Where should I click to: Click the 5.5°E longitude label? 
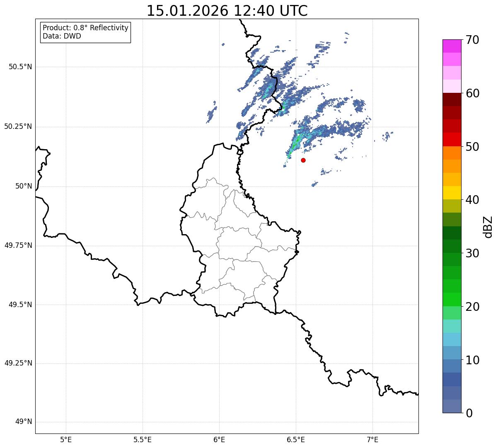click(x=143, y=439)
